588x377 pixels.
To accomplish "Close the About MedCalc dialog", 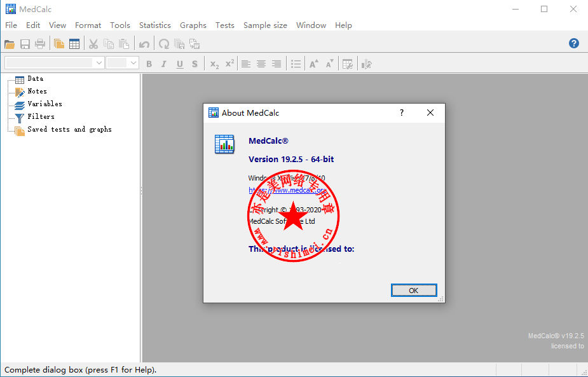I will coord(430,113).
